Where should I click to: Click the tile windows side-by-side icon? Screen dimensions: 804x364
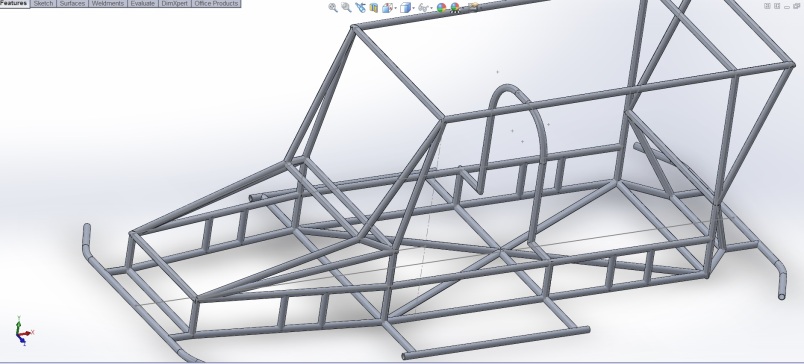(767, 6)
